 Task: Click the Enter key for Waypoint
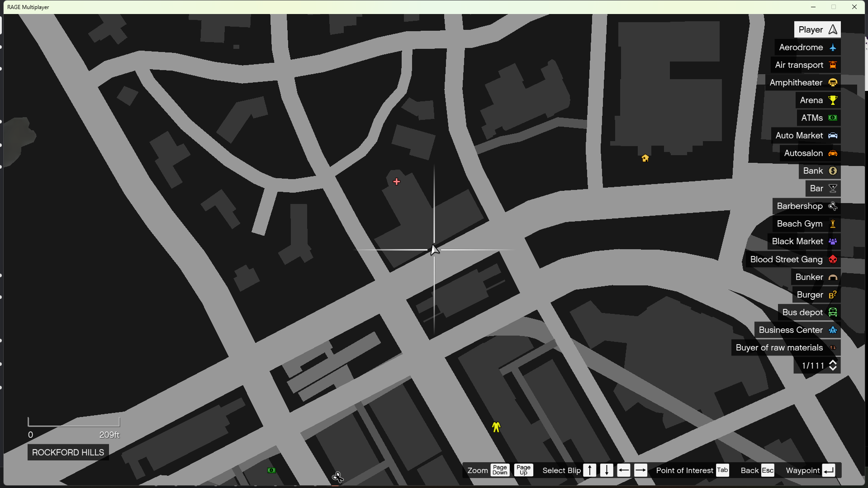(829, 470)
